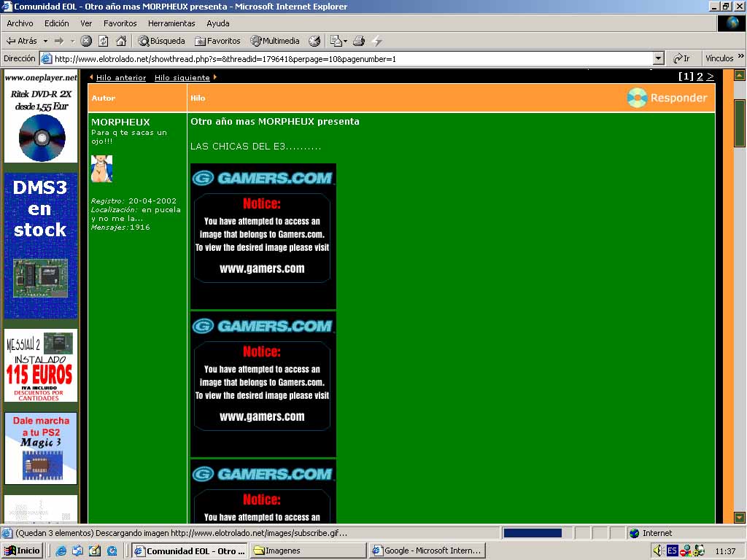Click the Ir go button
The image size is (747, 560).
(681, 58)
